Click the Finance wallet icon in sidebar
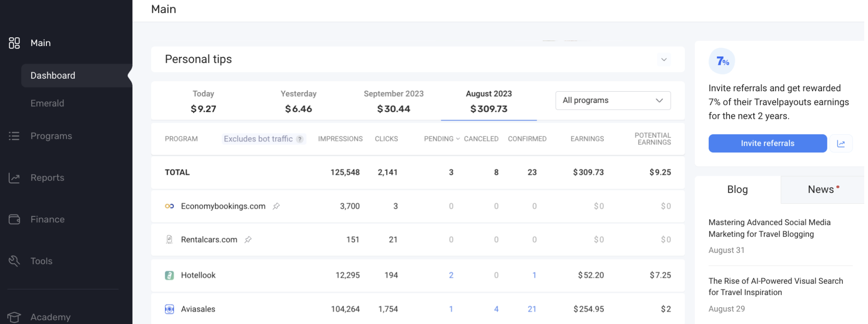The image size is (868, 324). [x=14, y=219]
